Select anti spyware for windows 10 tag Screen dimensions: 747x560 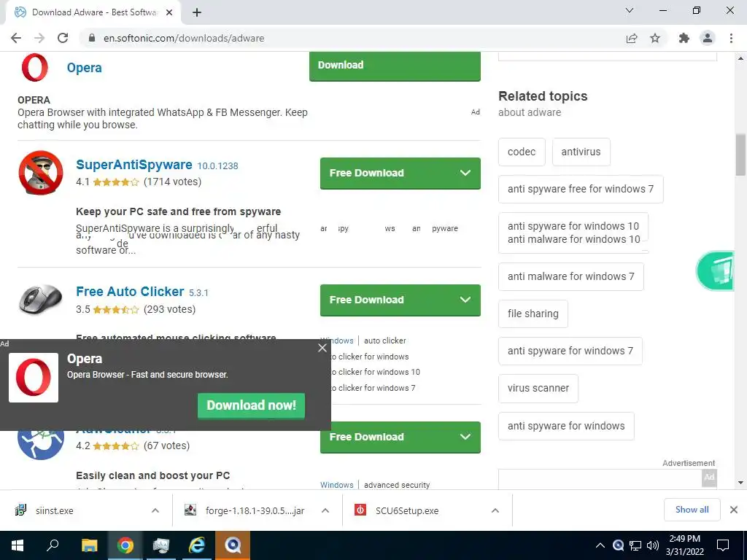coord(573,226)
